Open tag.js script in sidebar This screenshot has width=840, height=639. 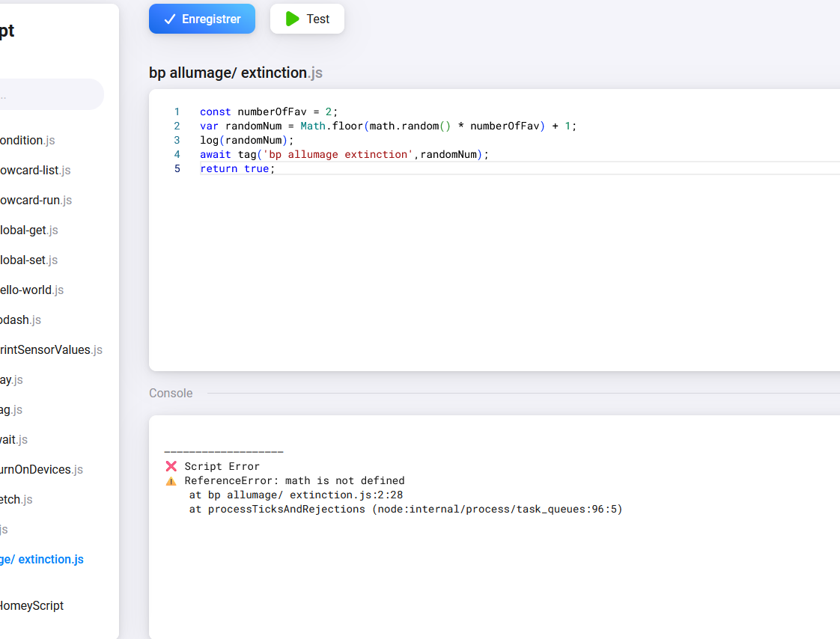(x=11, y=410)
